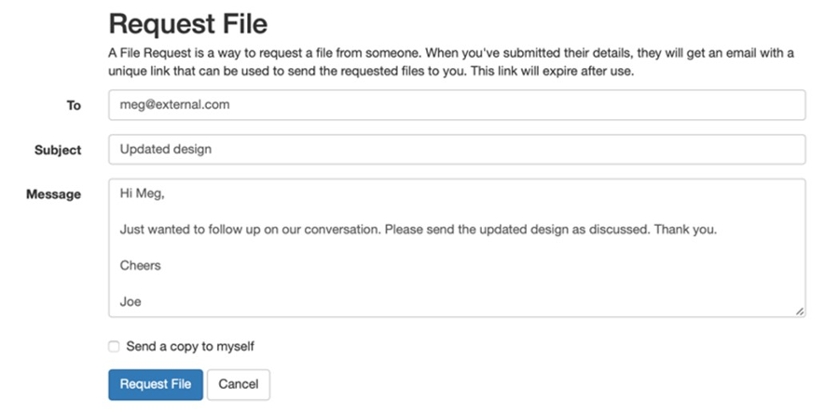Click the "Send a copy to myself" label
The image size is (825, 412).
coord(190,347)
